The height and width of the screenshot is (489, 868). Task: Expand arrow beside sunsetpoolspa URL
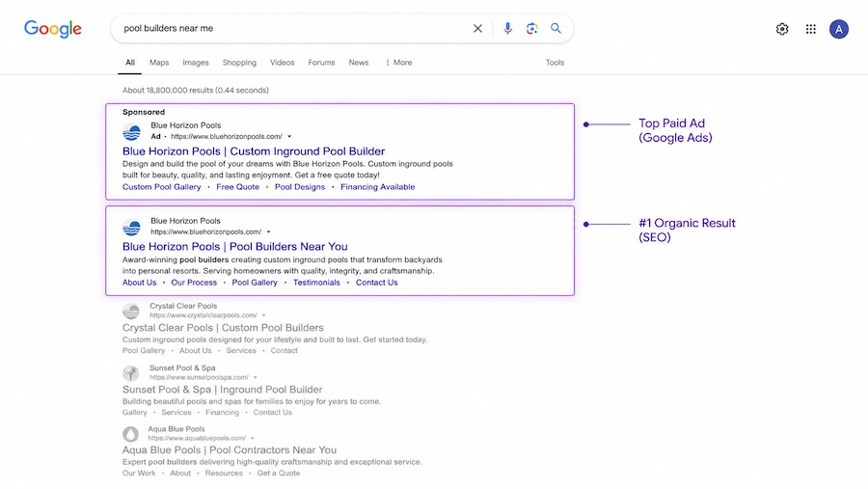tap(256, 378)
